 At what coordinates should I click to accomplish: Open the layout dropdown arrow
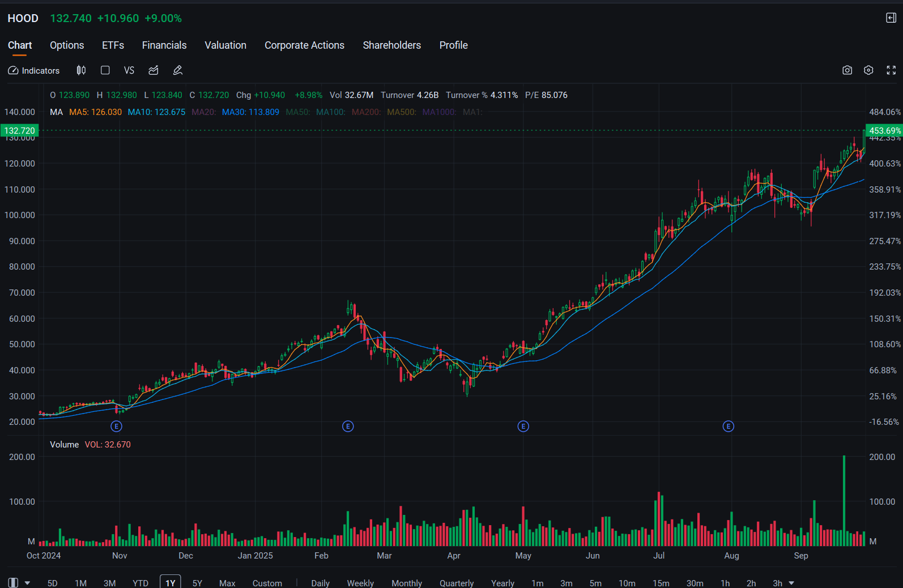[27, 583]
